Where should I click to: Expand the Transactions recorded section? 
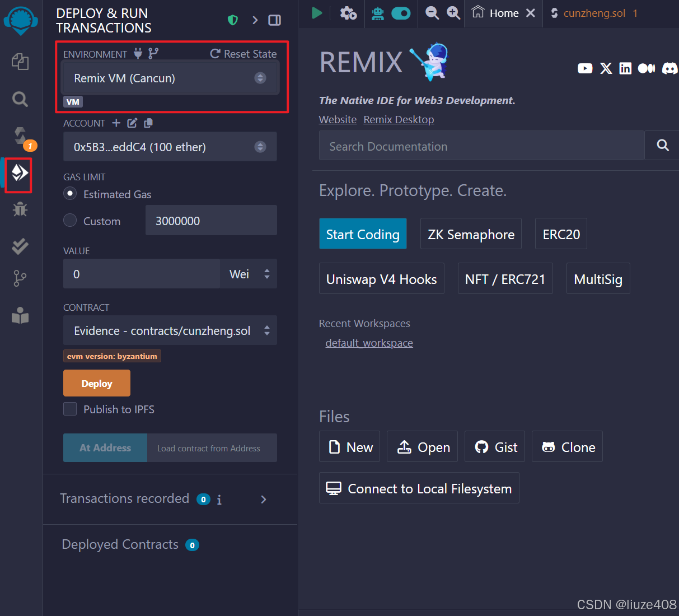[x=264, y=499]
